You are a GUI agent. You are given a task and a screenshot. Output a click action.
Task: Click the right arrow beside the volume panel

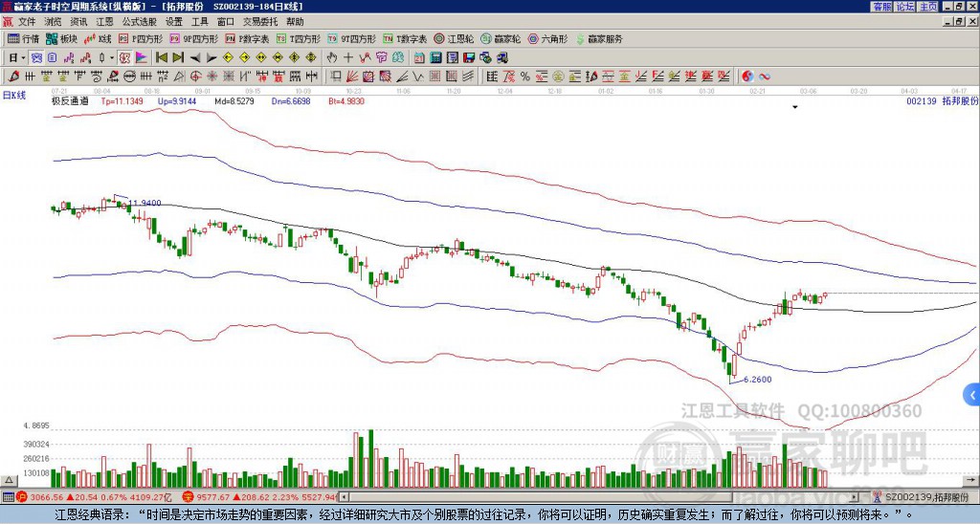[x=972, y=480]
